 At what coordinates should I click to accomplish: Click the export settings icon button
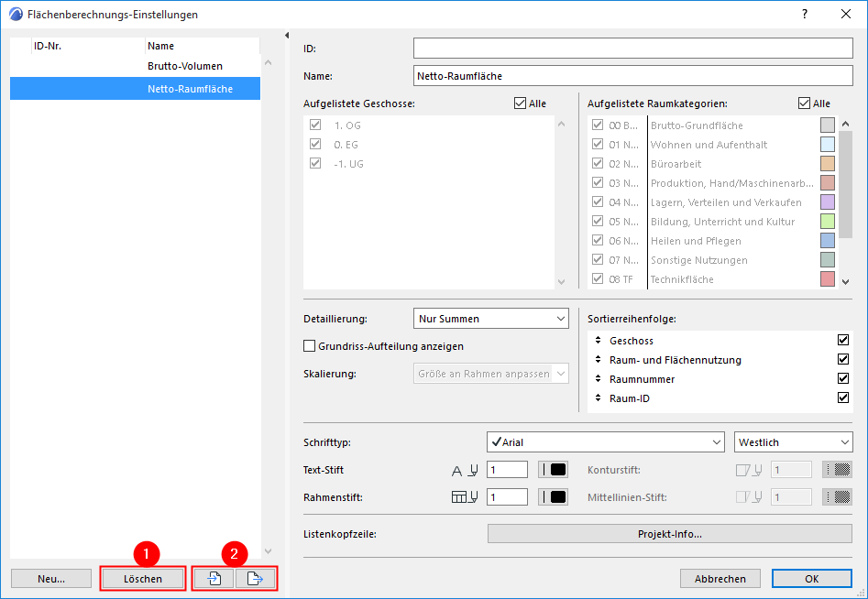(255, 579)
